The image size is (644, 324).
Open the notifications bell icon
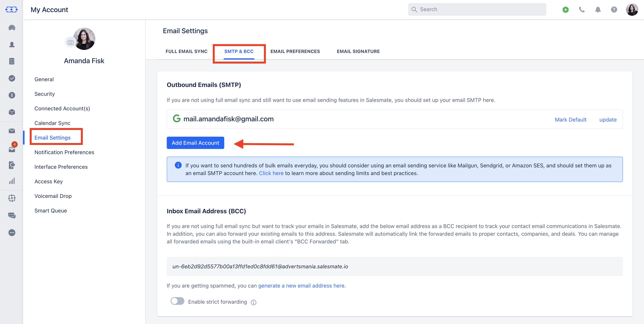click(x=598, y=10)
